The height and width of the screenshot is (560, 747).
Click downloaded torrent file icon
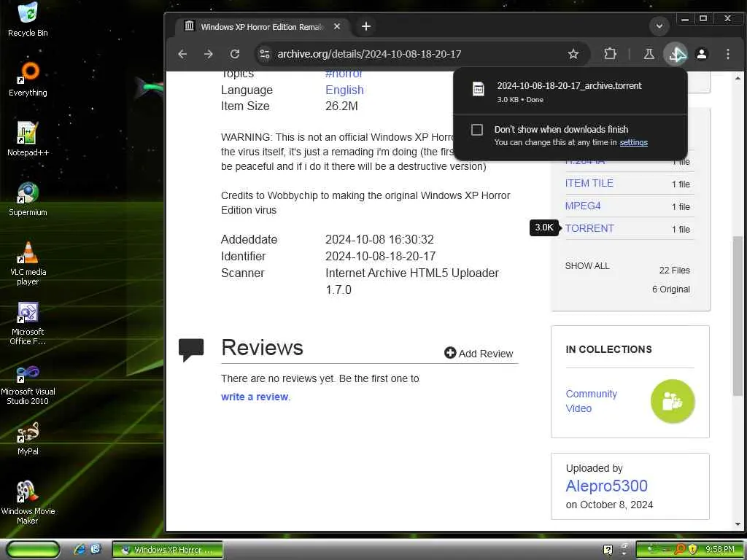coord(479,89)
